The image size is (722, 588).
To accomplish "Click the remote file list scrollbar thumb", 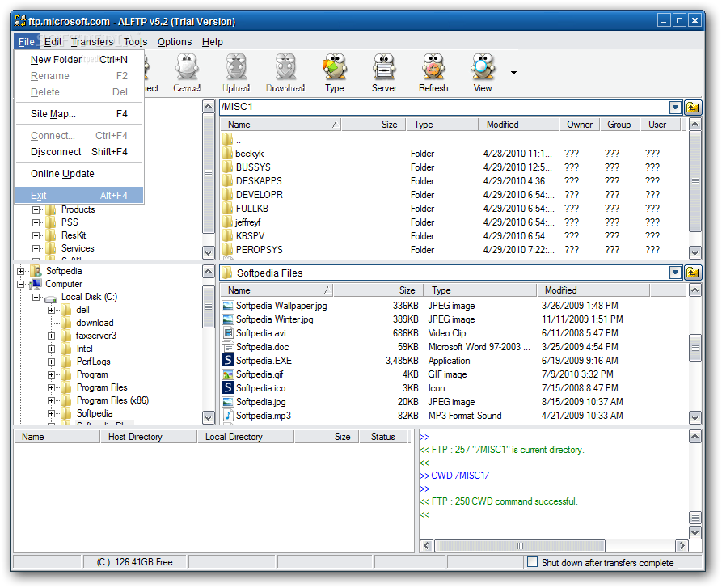I will click(695, 181).
